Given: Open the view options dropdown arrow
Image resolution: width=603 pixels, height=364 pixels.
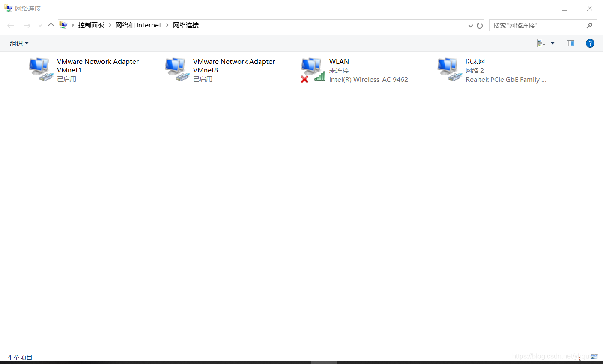Looking at the screenshot, I should point(552,43).
